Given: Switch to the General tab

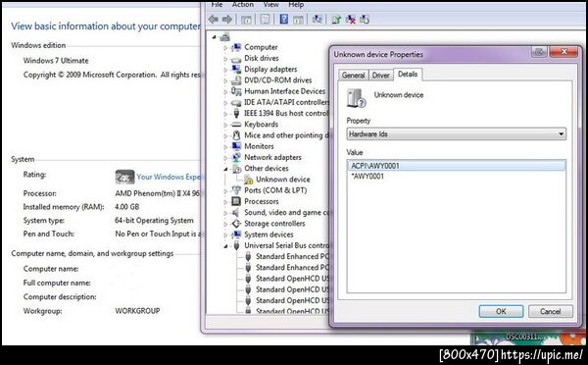Looking at the screenshot, I should [353, 76].
